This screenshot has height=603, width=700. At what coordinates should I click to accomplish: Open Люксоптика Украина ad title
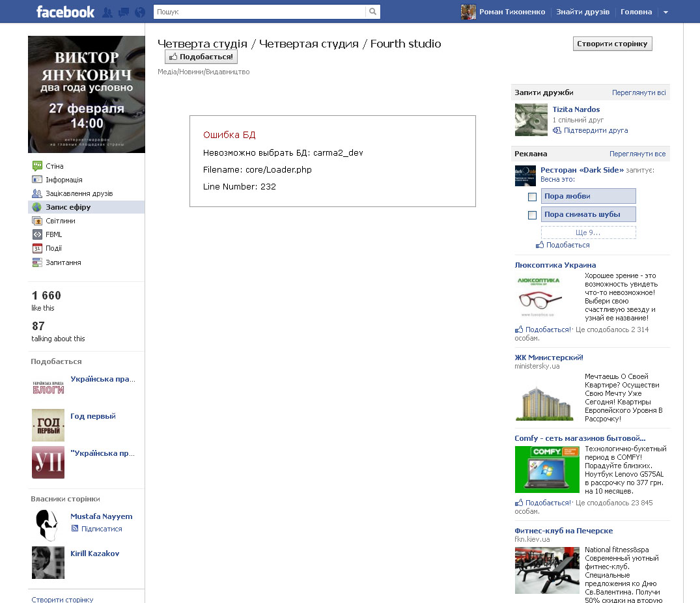[555, 265]
